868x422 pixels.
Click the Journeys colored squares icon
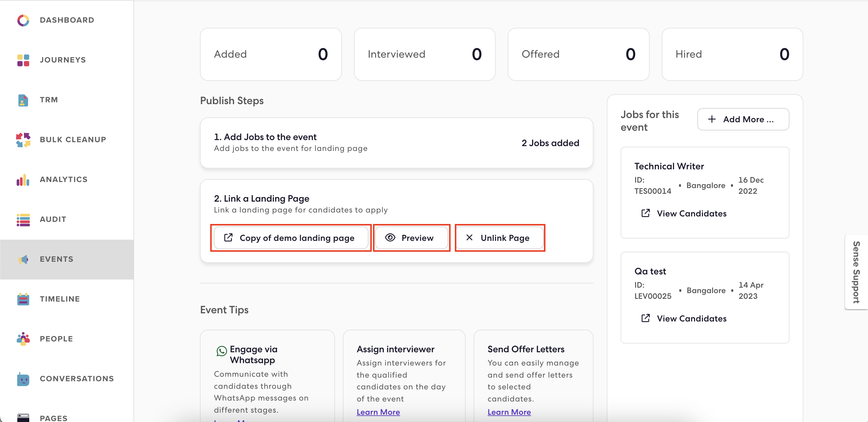tap(23, 60)
